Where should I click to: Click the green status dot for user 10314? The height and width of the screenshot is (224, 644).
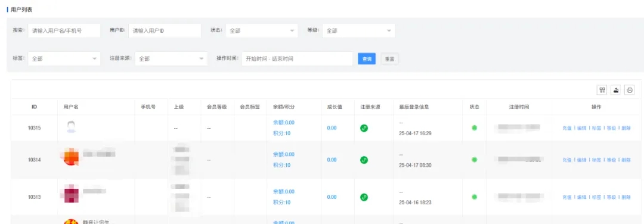pos(475,160)
